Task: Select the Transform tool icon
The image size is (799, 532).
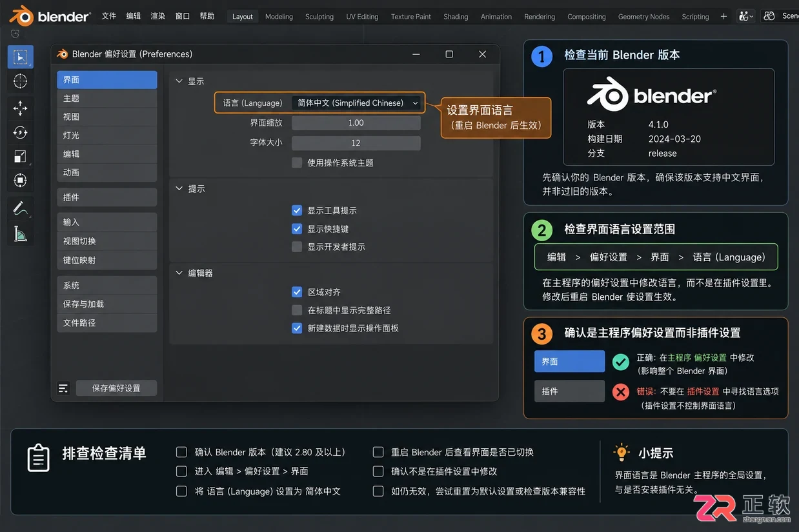Action: [x=20, y=181]
